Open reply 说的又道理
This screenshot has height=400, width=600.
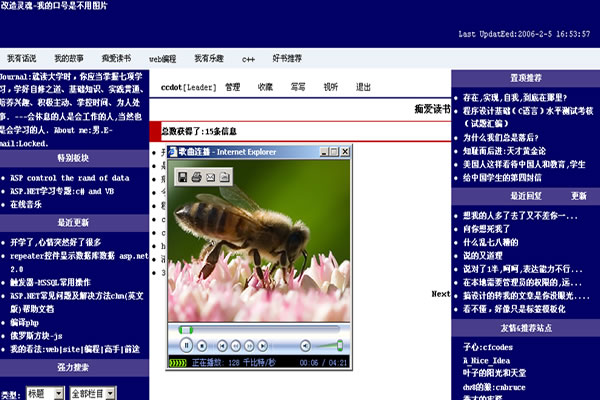pyautogui.click(x=483, y=256)
